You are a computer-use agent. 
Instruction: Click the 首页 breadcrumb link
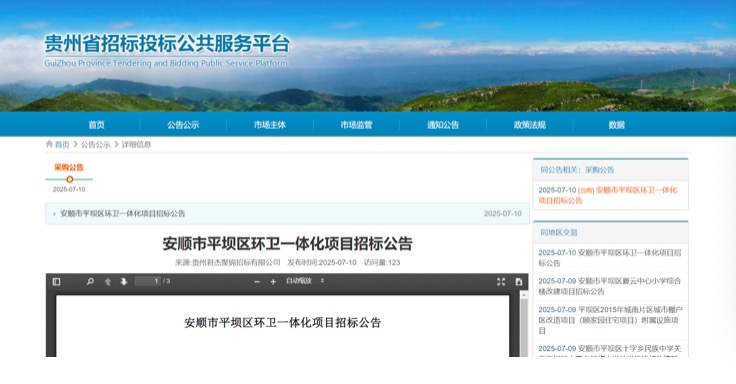[x=62, y=145]
